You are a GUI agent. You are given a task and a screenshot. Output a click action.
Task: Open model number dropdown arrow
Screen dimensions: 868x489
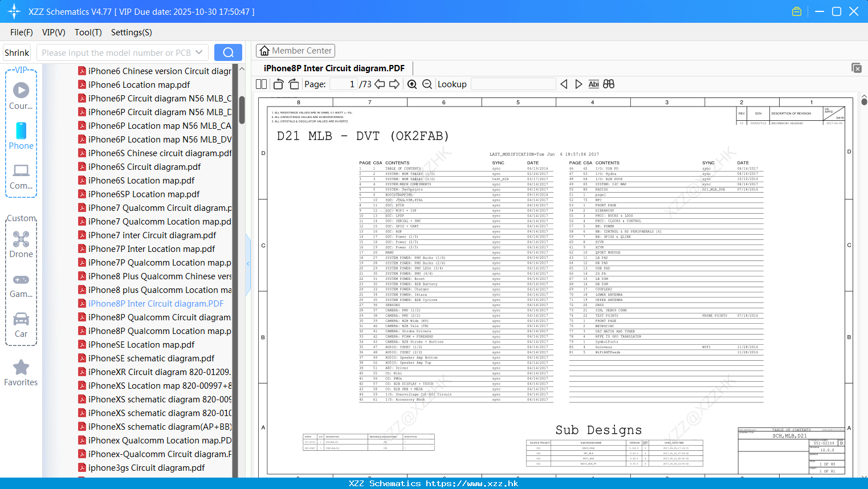coord(199,52)
